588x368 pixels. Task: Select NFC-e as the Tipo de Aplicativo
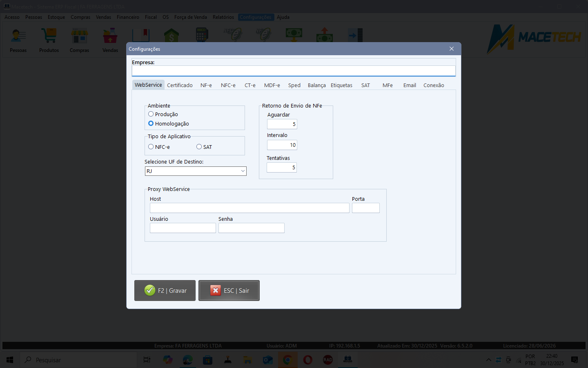[151, 147]
